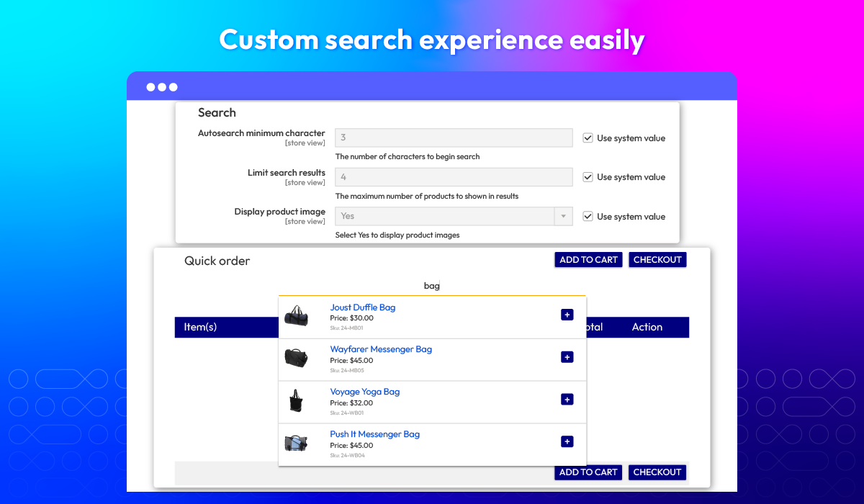This screenshot has width=864, height=504.
Task: Add Wayfarer Messenger Bag using plus icon
Action: tap(567, 357)
